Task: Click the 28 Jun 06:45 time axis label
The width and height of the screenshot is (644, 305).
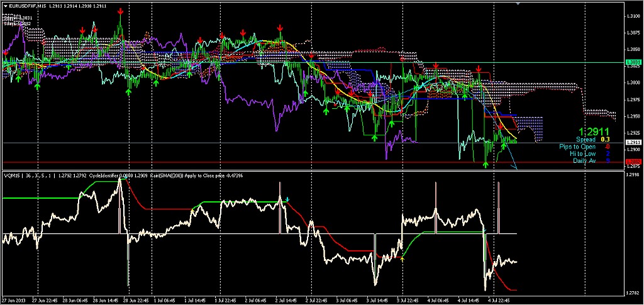Action: point(75,301)
